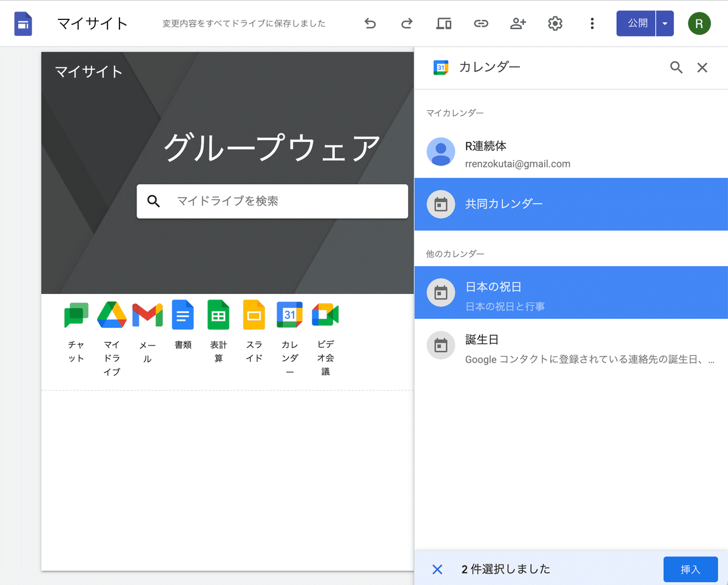
Task: Click the 他のカレンダー section label
Action: click(x=455, y=253)
